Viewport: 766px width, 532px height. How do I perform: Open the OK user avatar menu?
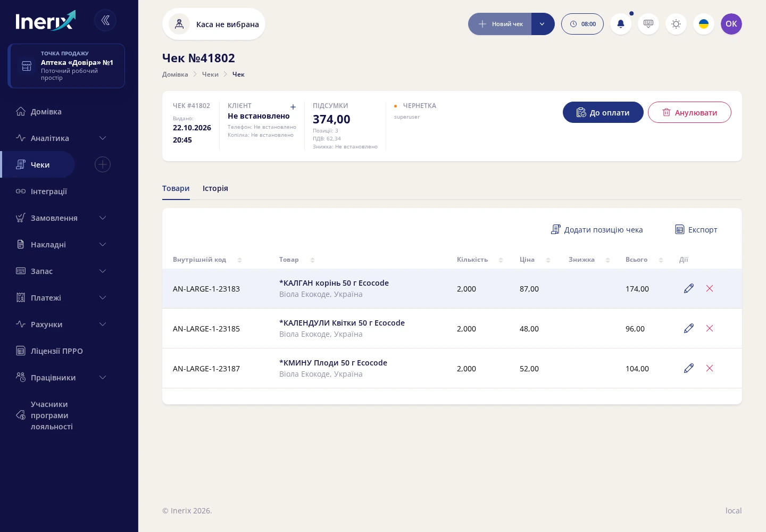pos(731,24)
